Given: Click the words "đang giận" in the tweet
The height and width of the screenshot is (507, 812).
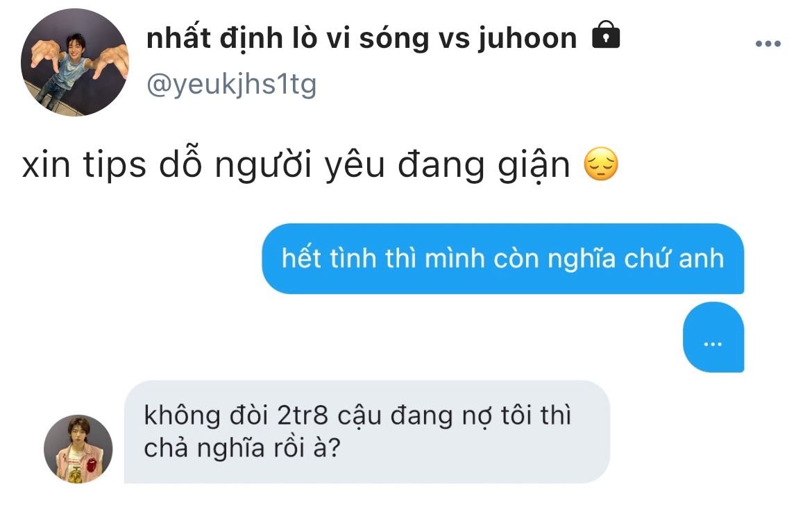Looking at the screenshot, I should tap(484, 165).
